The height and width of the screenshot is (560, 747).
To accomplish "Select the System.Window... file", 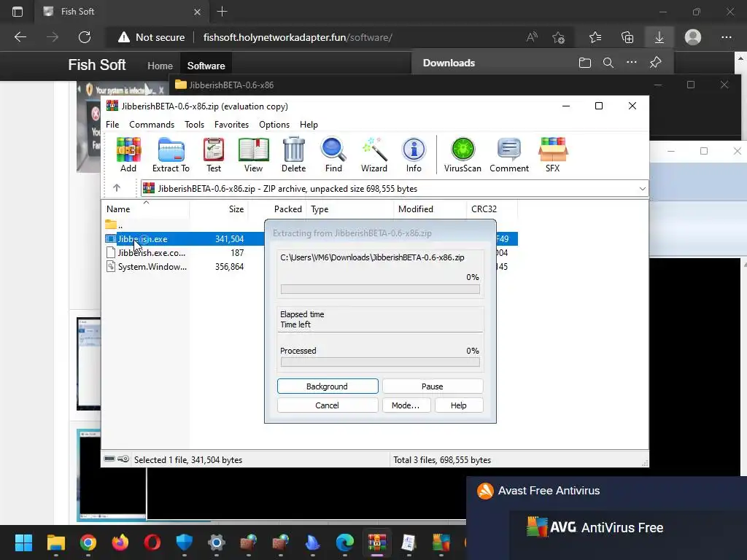I will coord(147,267).
